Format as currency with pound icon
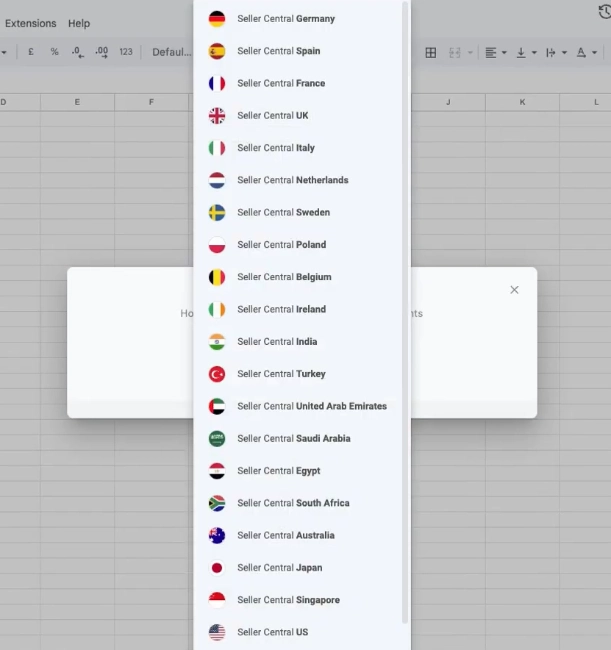 (31, 52)
